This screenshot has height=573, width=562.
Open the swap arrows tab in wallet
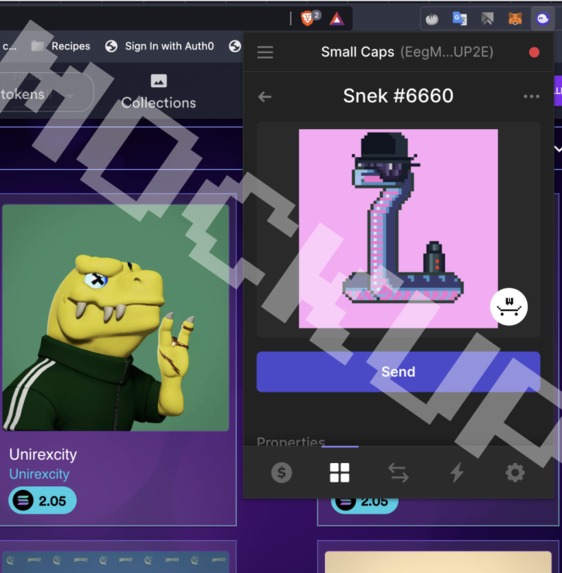398,473
